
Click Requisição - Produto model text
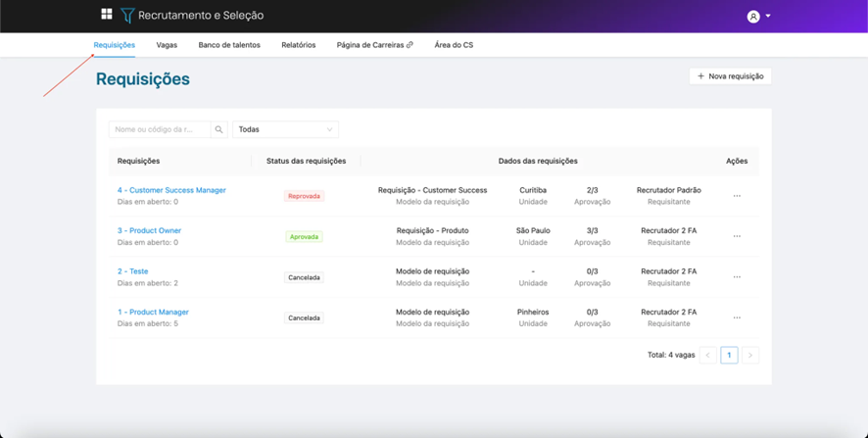pyautogui.click(x=432, y=230)
